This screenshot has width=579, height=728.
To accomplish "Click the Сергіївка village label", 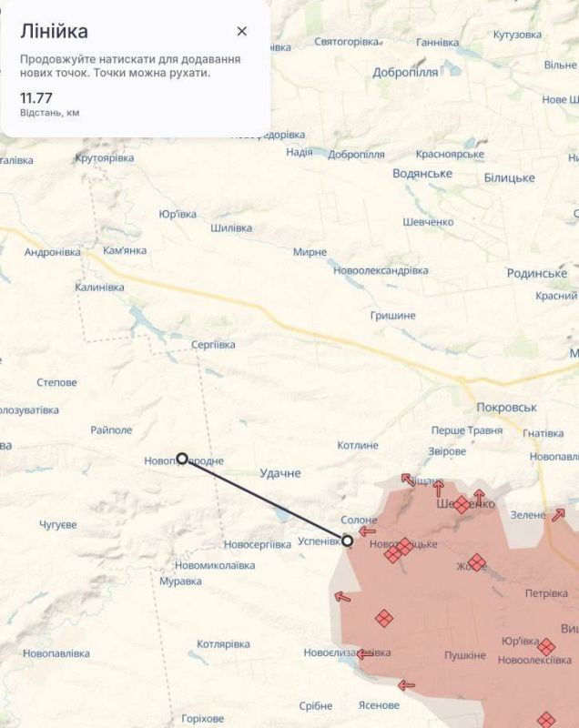I will 213,345.
